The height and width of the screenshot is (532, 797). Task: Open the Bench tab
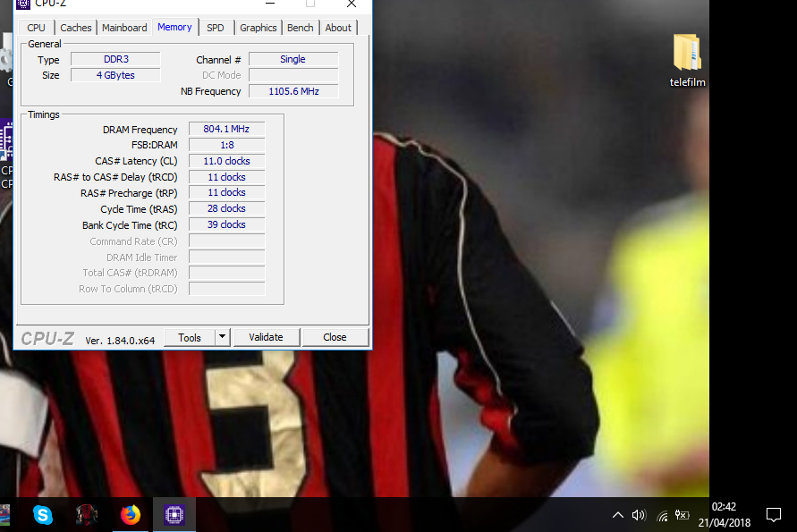click(300, 28)
